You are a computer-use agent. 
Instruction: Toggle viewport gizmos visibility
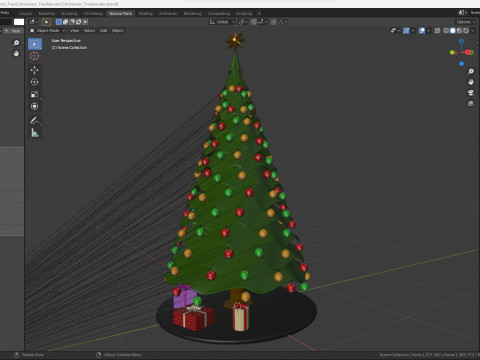pos(406,31)
